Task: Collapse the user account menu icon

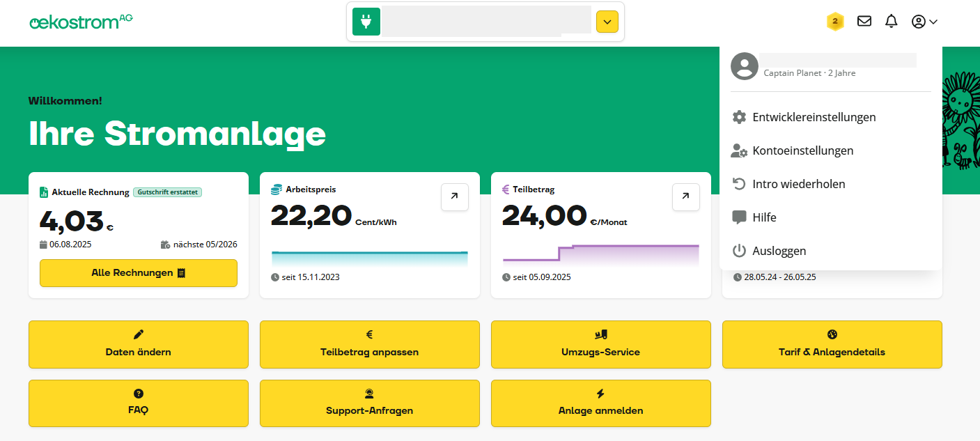Action: point(924,22)
